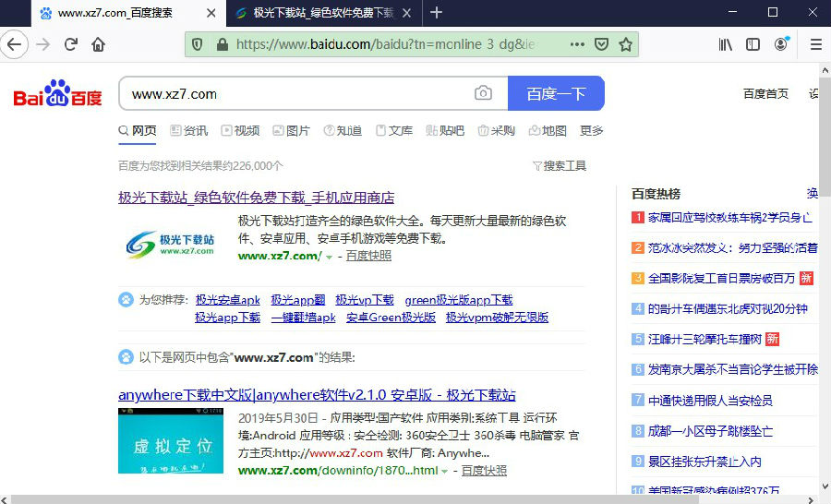
Task: Switch to 图片 results
Action: (291, 131)
